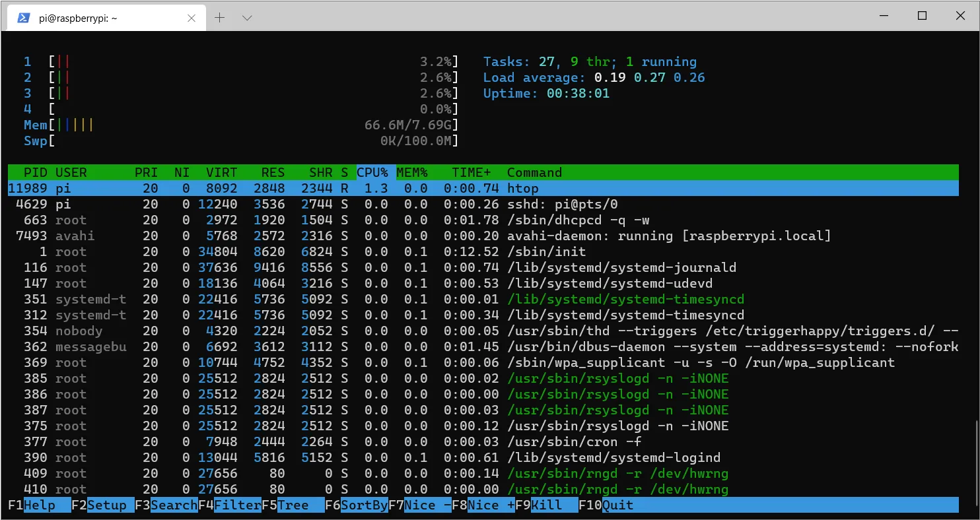Click the Load average values line
980x520 pixels.
point(594,77)
